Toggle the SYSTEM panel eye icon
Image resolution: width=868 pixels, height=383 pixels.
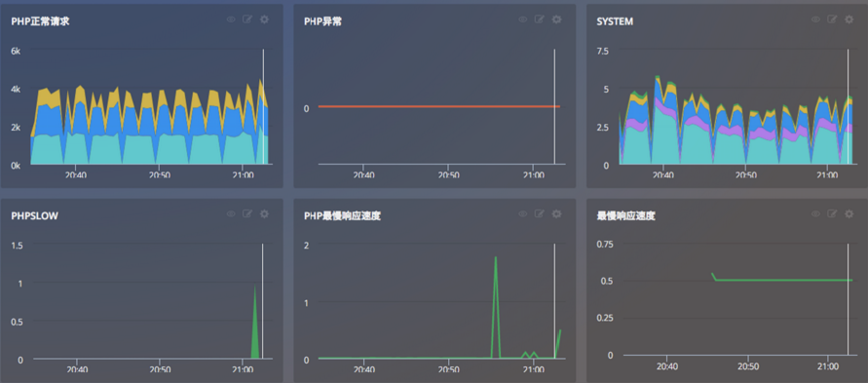click(x=816, y=19)
